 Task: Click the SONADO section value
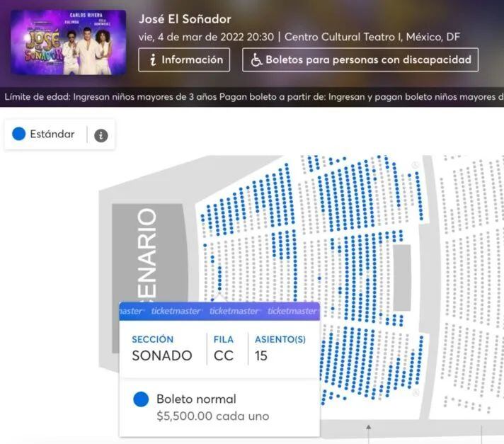pyautogui.click(x=162, y=355)
